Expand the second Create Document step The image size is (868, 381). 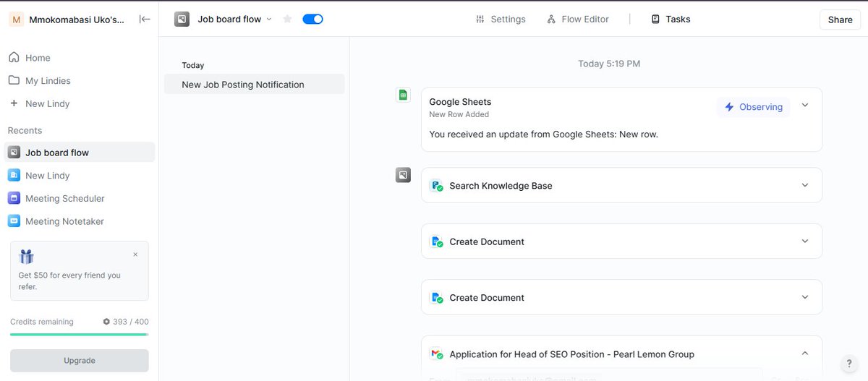click(805, 297)
